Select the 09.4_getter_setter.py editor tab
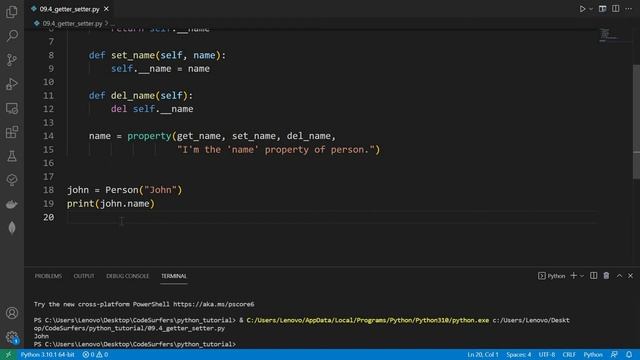This screenshot has width=640, height=360. click(70, 9)
